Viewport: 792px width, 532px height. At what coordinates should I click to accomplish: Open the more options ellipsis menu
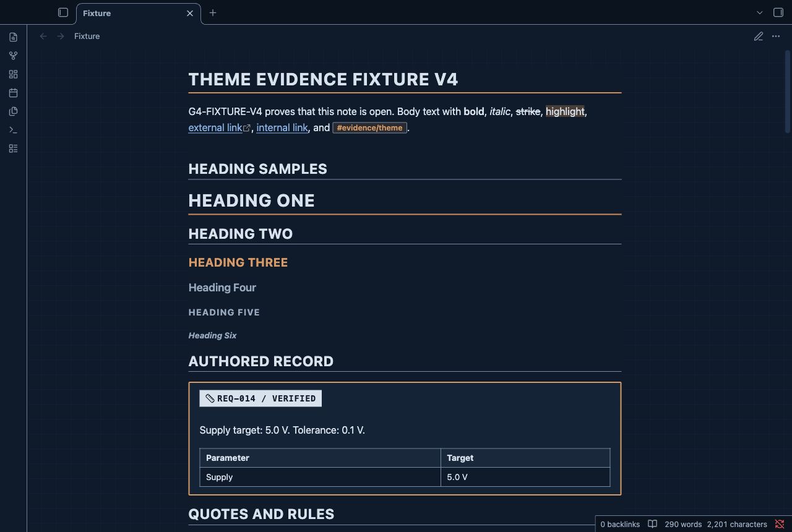tap(776, 36)
